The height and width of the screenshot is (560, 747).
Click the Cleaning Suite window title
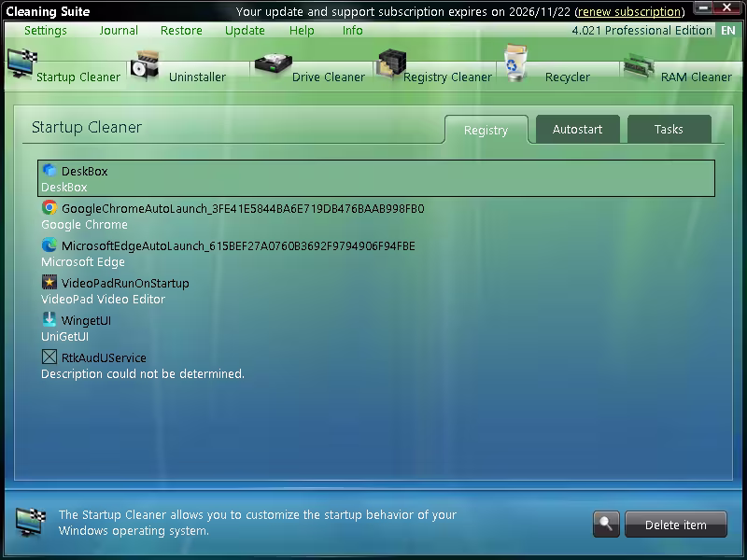[x=48, y=11]
